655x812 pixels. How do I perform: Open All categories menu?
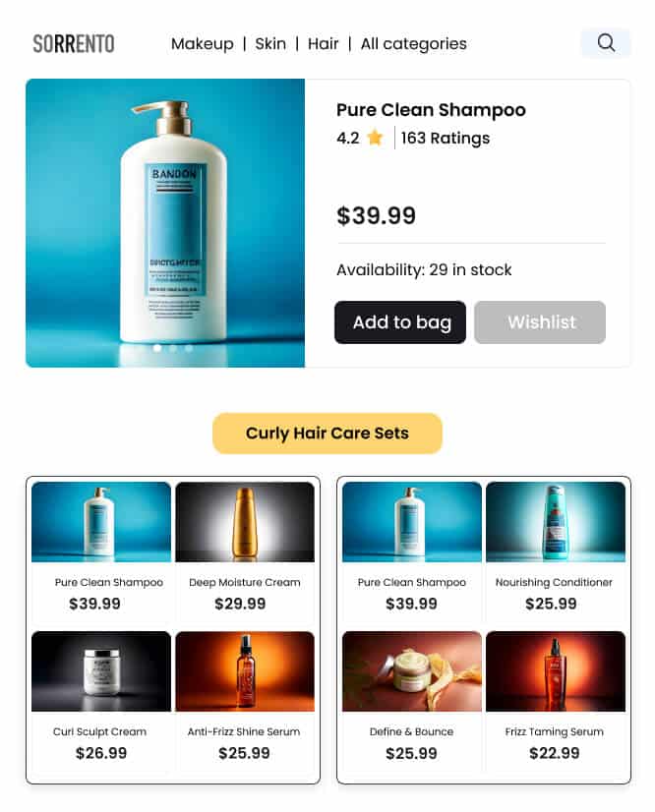pos(413,44)
